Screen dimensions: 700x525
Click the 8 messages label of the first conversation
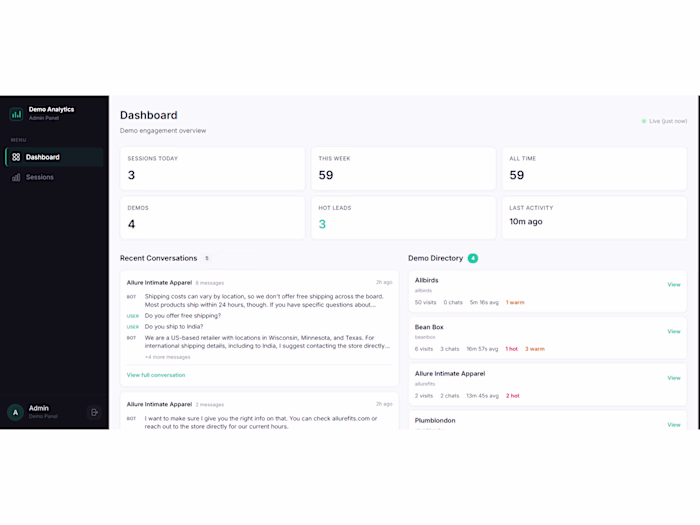[x=210, y=283]
